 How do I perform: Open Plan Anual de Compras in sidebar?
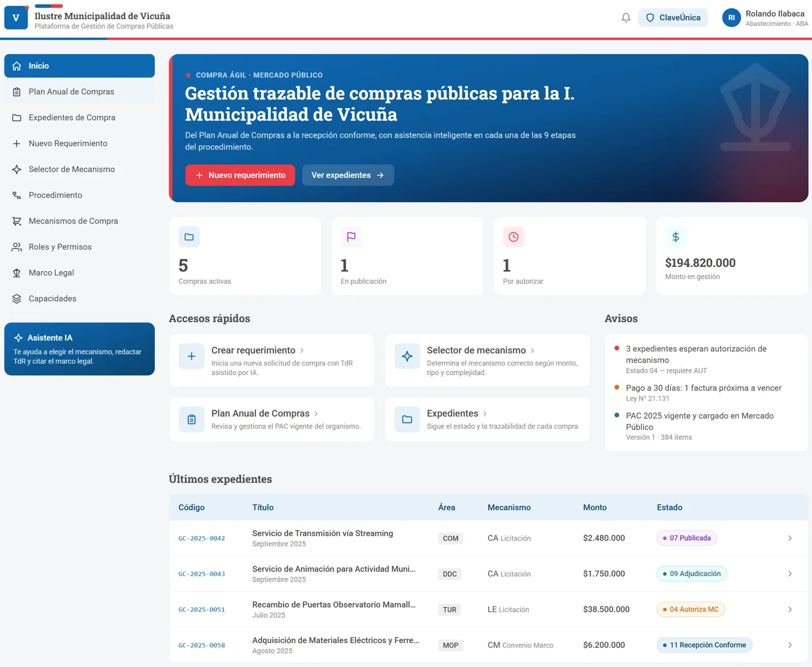[x=80, y=92]
